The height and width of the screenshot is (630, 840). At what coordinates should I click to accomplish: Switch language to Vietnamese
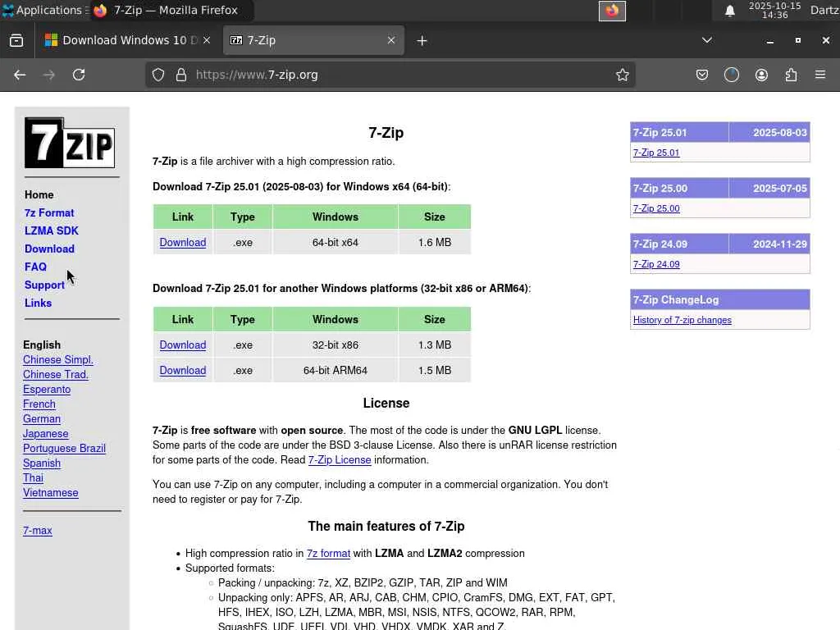(x=50, y=493)
